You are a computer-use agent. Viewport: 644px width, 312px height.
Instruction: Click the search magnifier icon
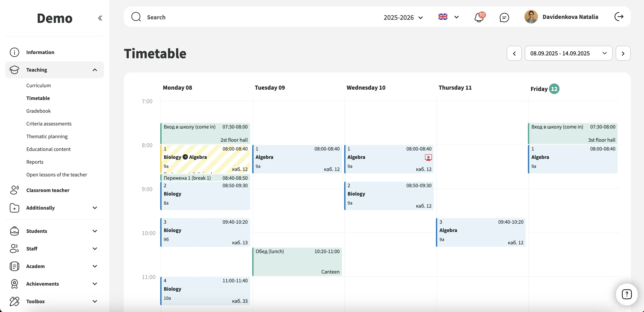click(x=136, y=17)
